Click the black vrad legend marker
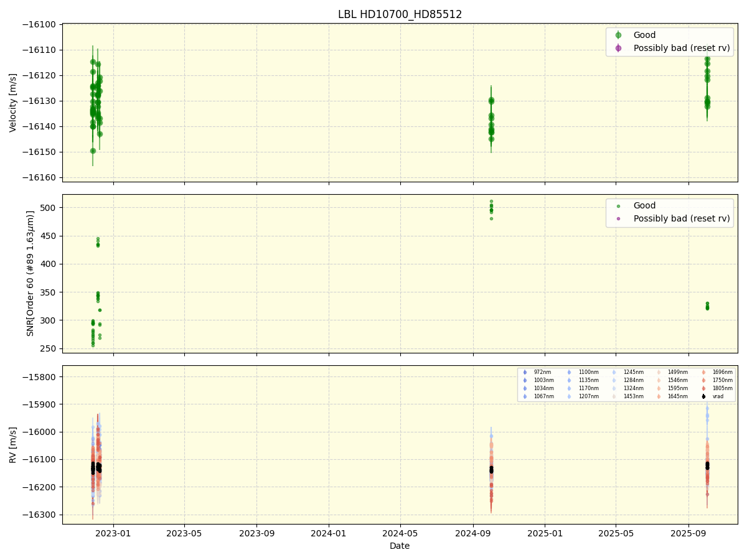The width and height of the screenshot is (747, 560). (x=703, y=396)
